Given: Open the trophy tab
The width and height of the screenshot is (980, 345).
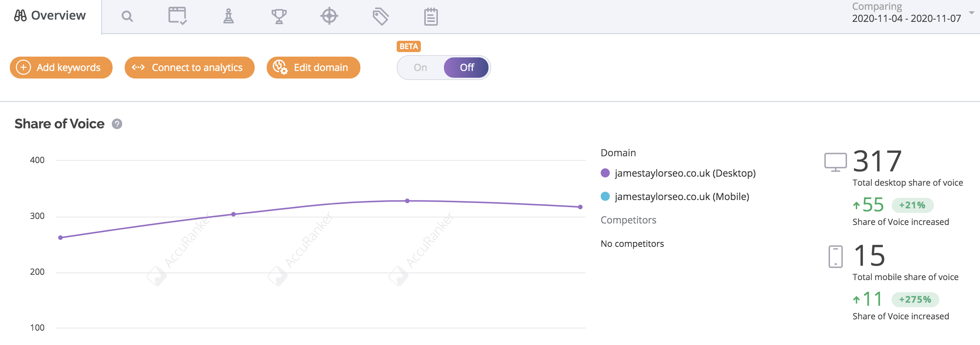Looking at the screenshot, I should 279,16.
